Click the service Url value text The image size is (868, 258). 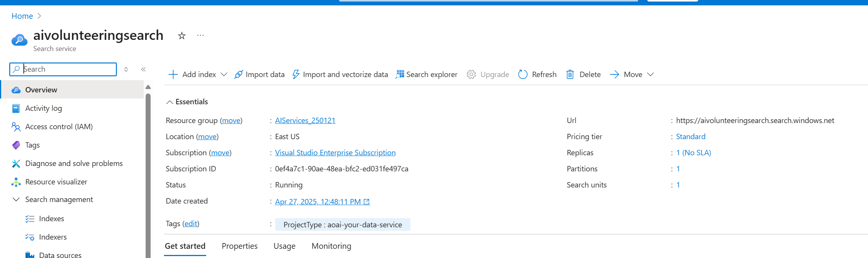pos(755,120)
